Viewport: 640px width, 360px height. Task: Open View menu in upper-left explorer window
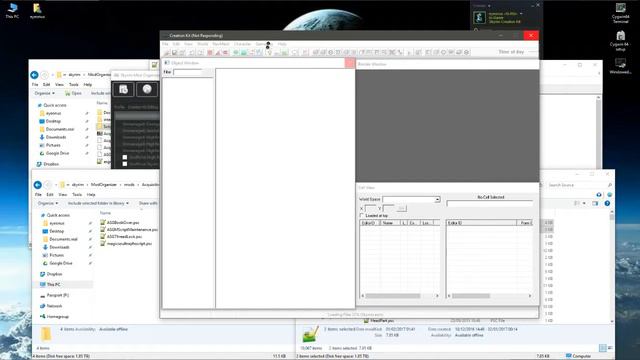[59, 84]
